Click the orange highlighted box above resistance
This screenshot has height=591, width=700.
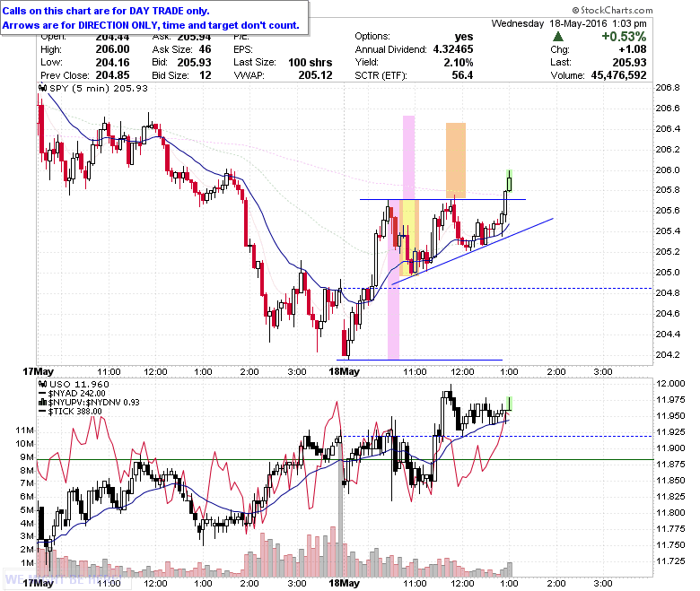tap(456, 161)
